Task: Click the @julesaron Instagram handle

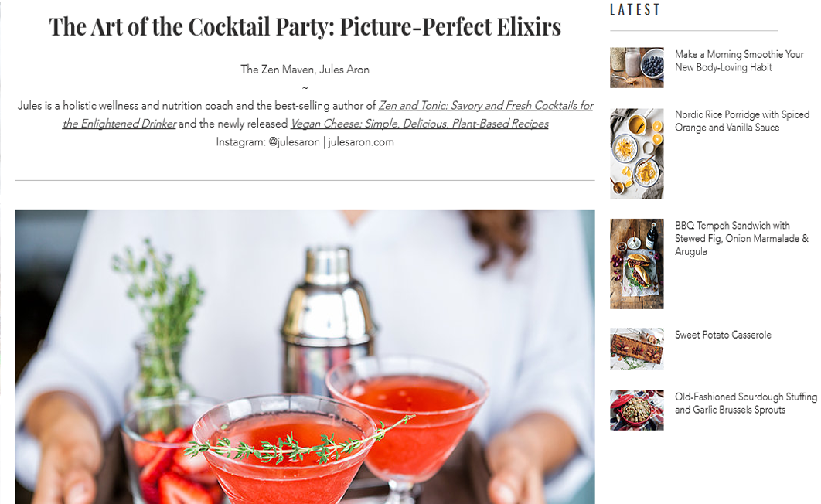Action: pyautogui.click(x=294, y=142)
